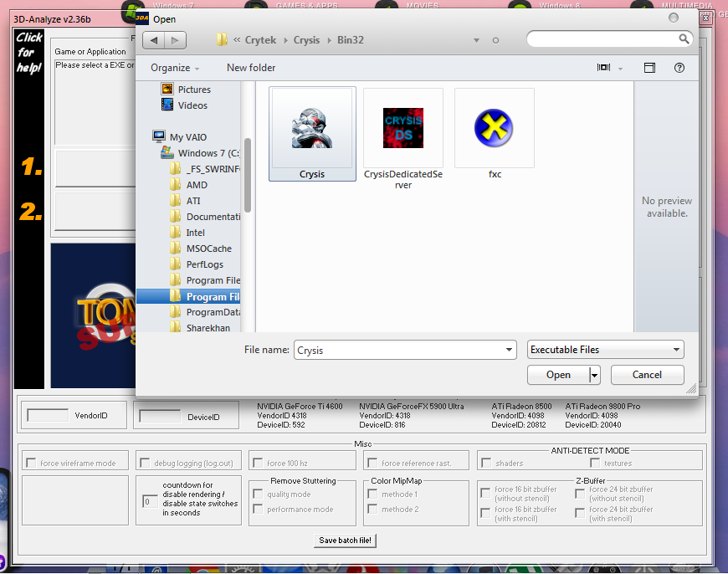Viewport: 728px width, 574px height.
Task: Click the Open button
Action: (558, 375)
